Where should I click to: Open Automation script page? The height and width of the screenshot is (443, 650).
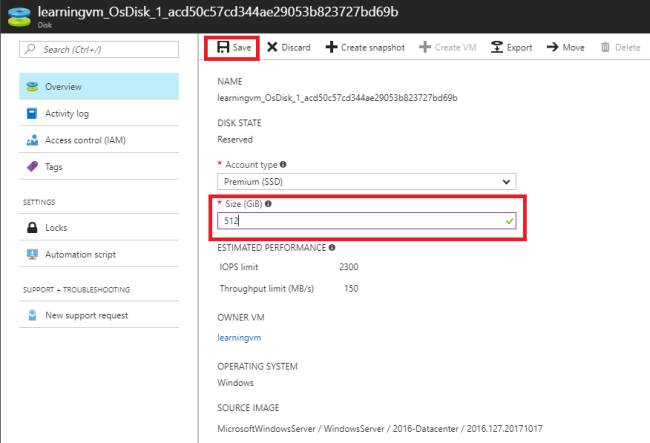(80, 254)
